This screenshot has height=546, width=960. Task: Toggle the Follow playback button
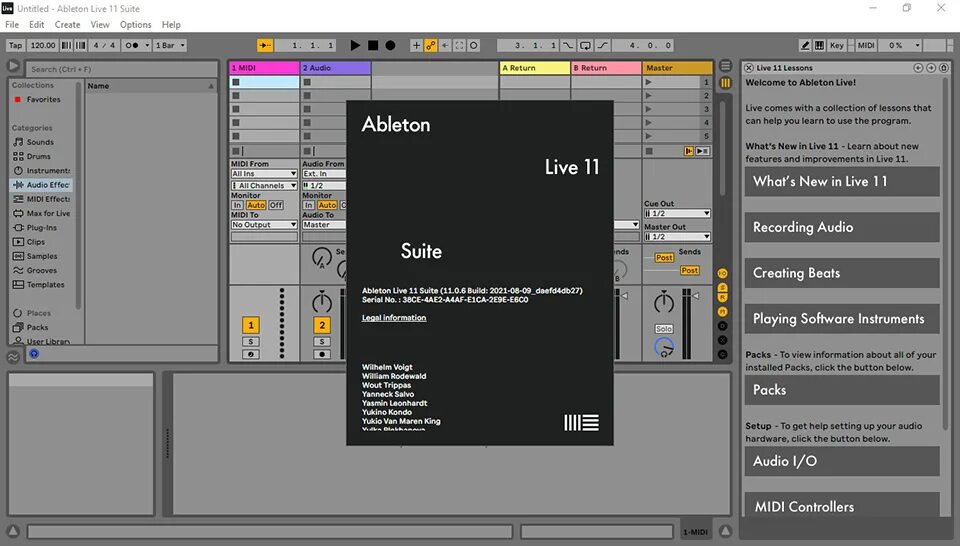pos(265,45)
